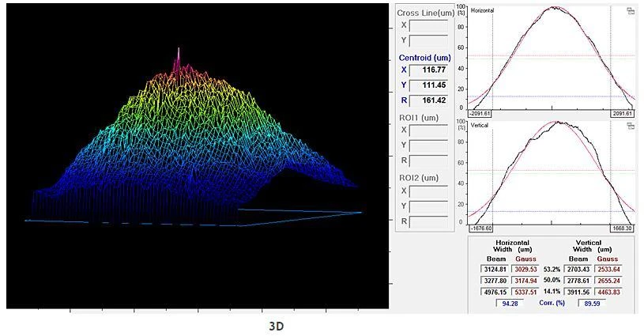Screen dimensions: 644x336
Task: Select Vertical Gauss width value 4463.83
Action: click(607, 292)
